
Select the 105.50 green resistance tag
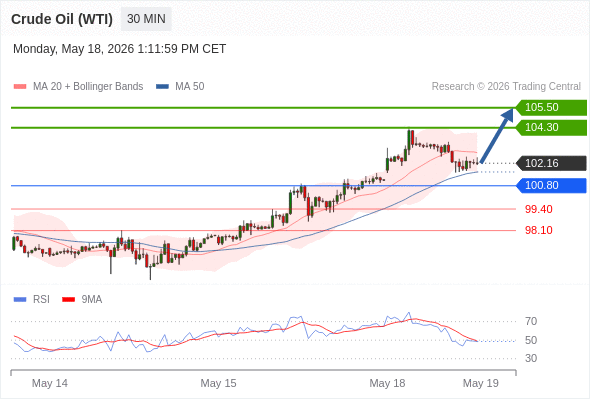pos(551,108)
